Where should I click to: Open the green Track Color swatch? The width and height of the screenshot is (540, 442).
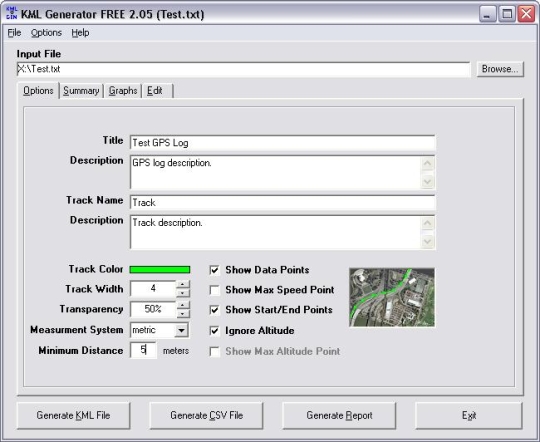pyautogui.click(x=160, y=269)
